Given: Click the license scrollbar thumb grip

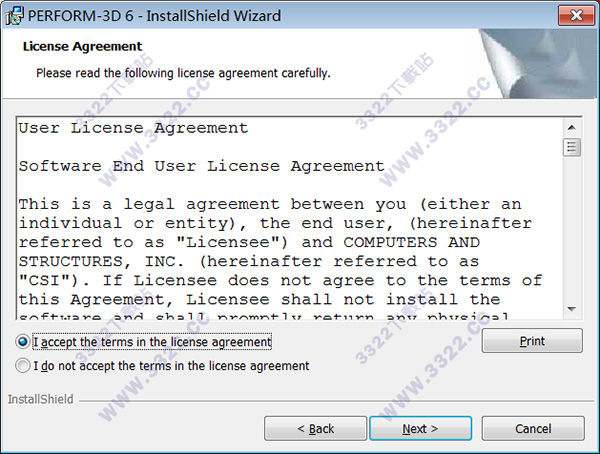Looking at the screenshot, I should 572,147.
